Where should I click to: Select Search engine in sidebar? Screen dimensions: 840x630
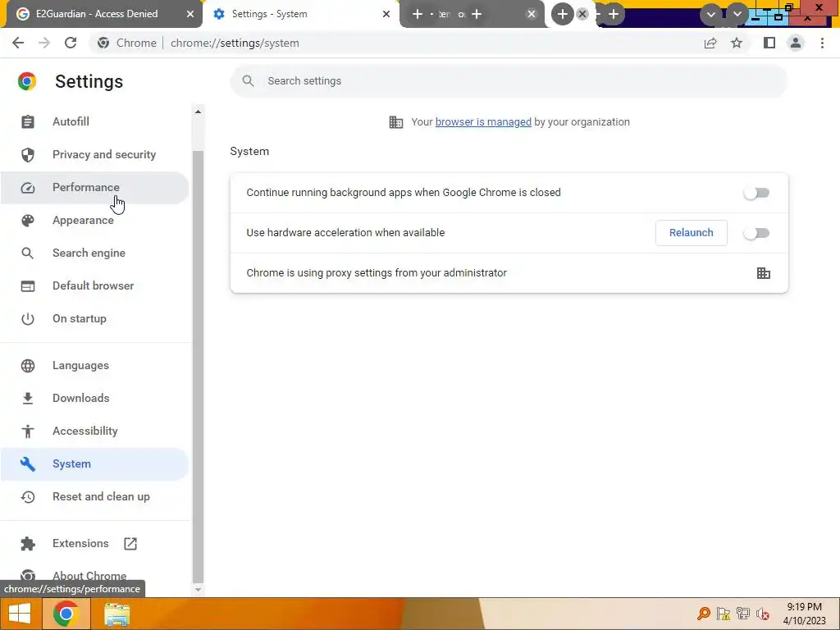95,253
